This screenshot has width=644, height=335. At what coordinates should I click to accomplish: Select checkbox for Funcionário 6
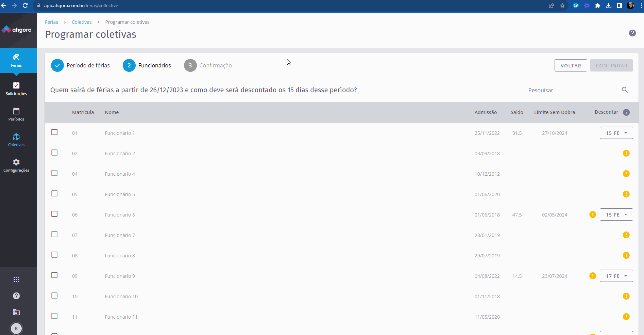[x=54, y=214]
